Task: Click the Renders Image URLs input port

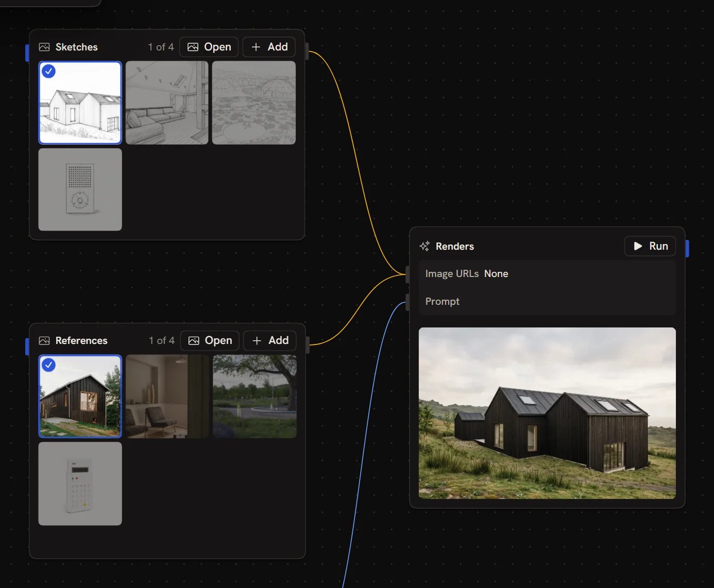Action: tap(407, 274)
